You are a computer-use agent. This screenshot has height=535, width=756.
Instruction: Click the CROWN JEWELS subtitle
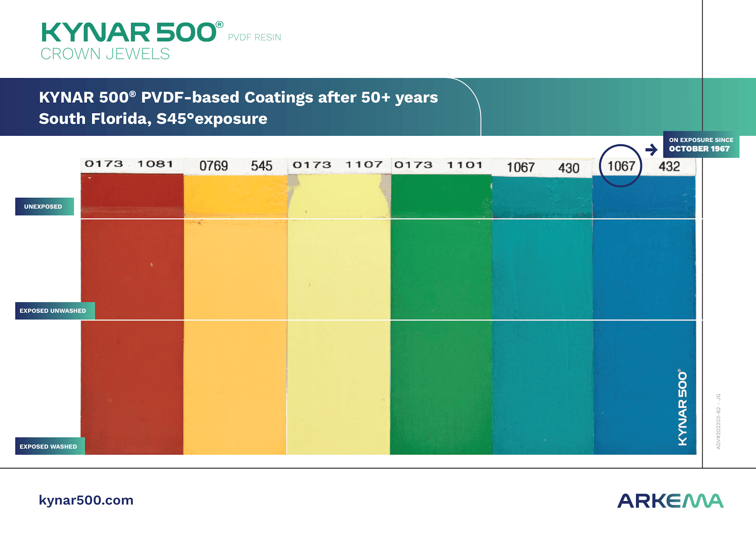click(x=105, y=54)
